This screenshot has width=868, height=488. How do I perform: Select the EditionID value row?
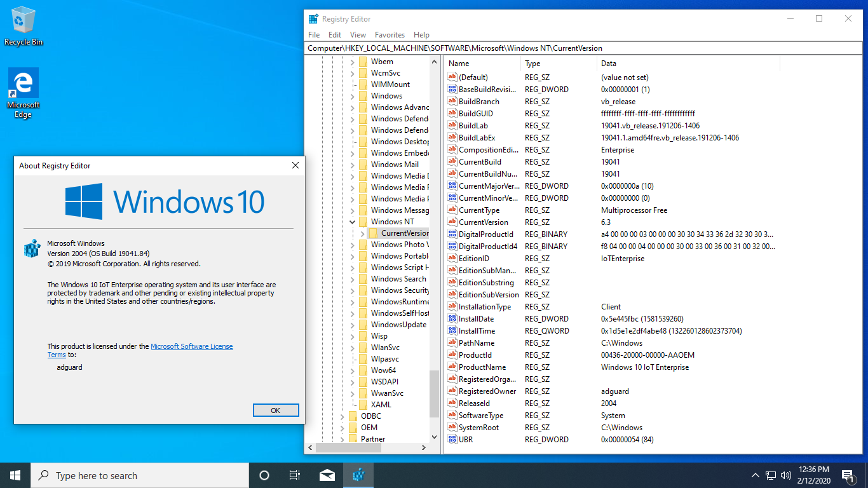(x=611, y=259)
